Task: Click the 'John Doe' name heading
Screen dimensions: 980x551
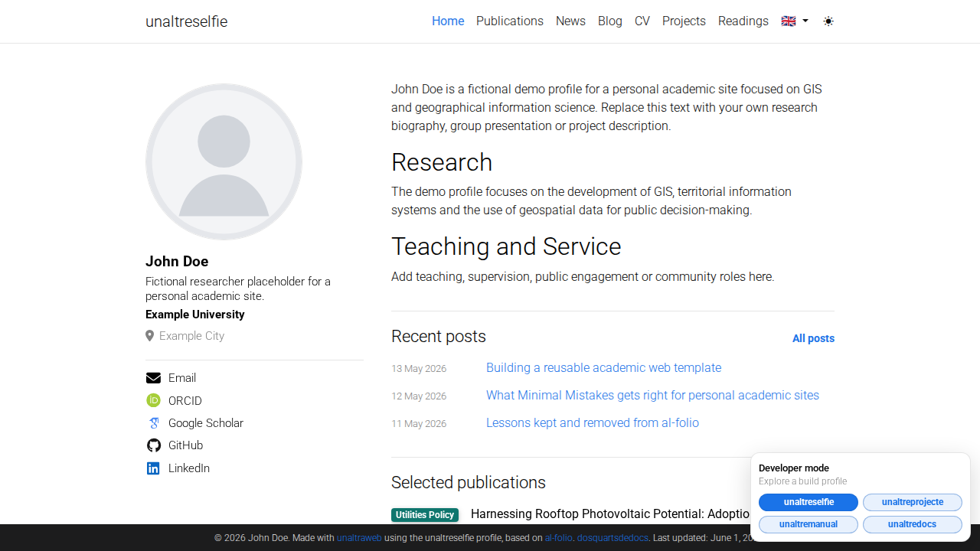Action: tap(177, 262)
